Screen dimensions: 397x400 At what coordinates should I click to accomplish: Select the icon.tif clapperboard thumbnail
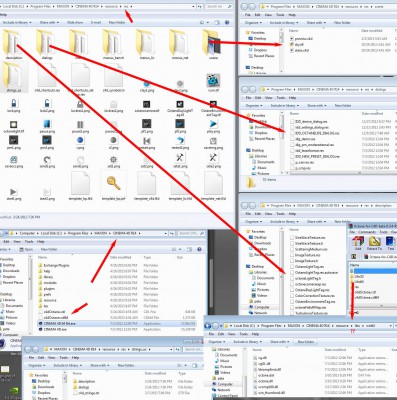coord(213,80)
